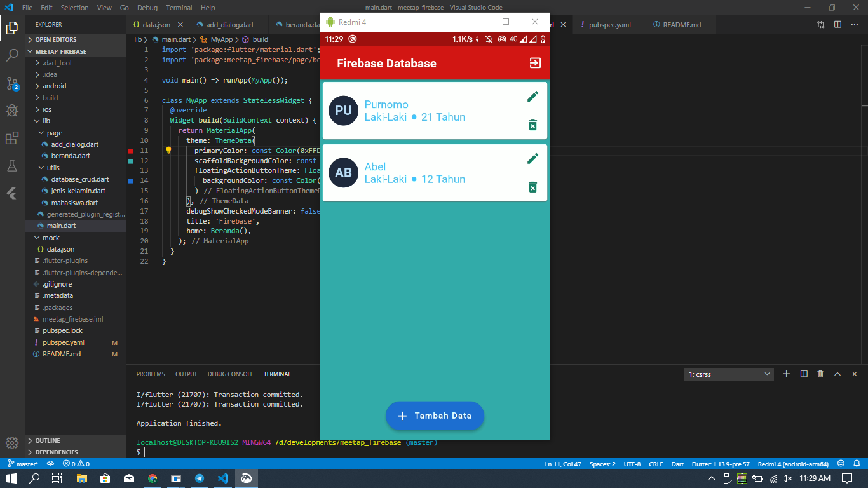
Task: Click CRLF line ending in status bar
Action: 656,464
